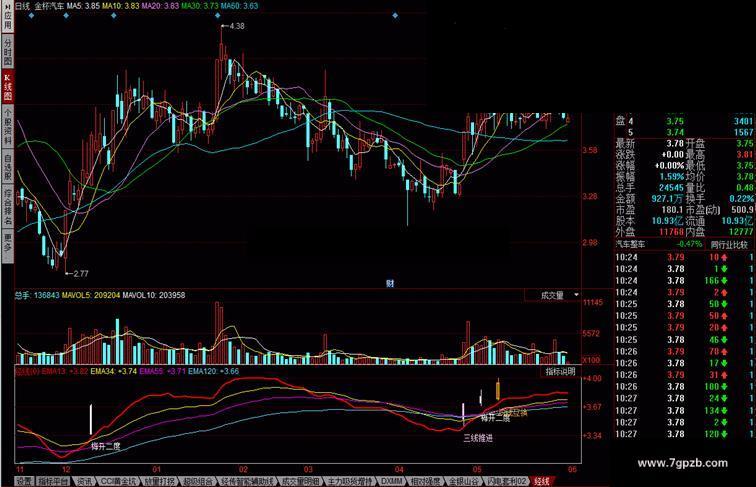Select the red 短线 indicator tab

coord(542,481)
